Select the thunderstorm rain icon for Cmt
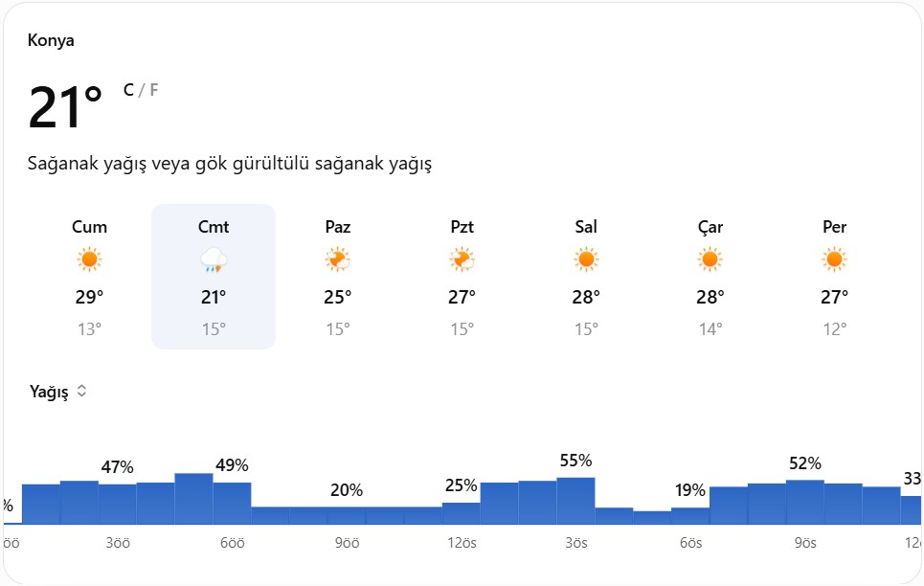Image resolution: width=924 pixels, height=586 pixels. [214, 259]
